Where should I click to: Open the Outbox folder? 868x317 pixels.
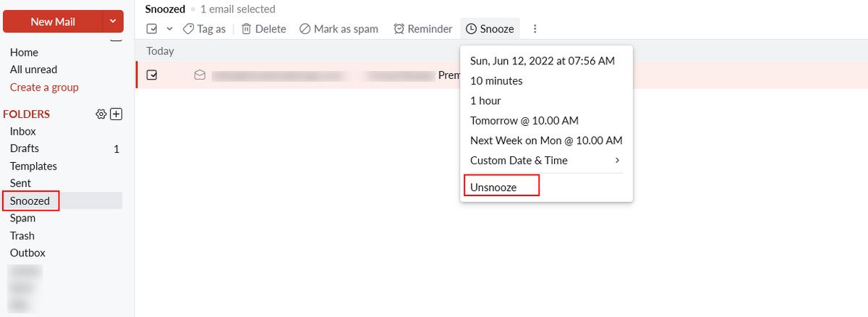point(27,253)
